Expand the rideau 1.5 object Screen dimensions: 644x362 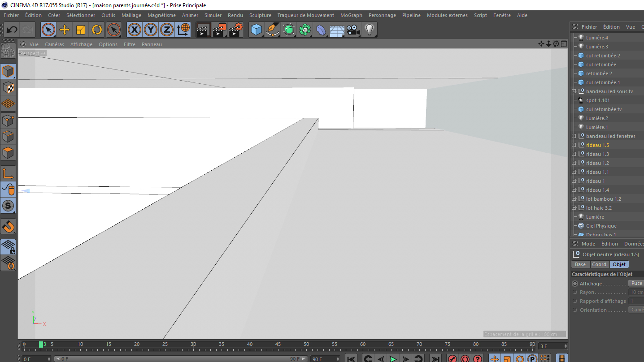tap(574, 145)
